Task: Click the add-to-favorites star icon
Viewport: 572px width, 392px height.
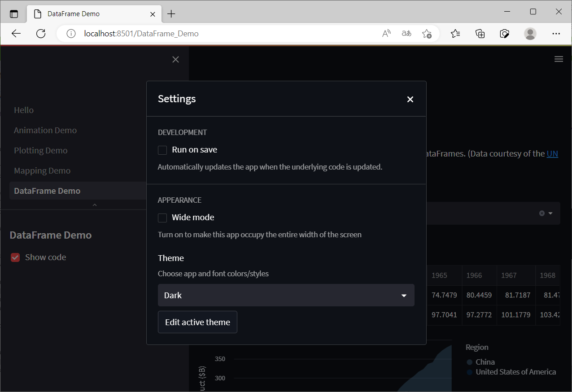Action: coord(427,33)
